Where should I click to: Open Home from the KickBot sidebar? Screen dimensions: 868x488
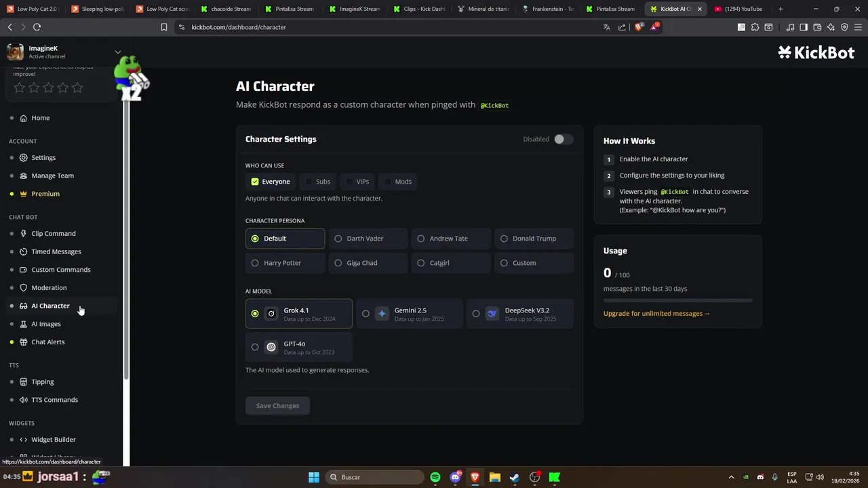pos(40,118)
